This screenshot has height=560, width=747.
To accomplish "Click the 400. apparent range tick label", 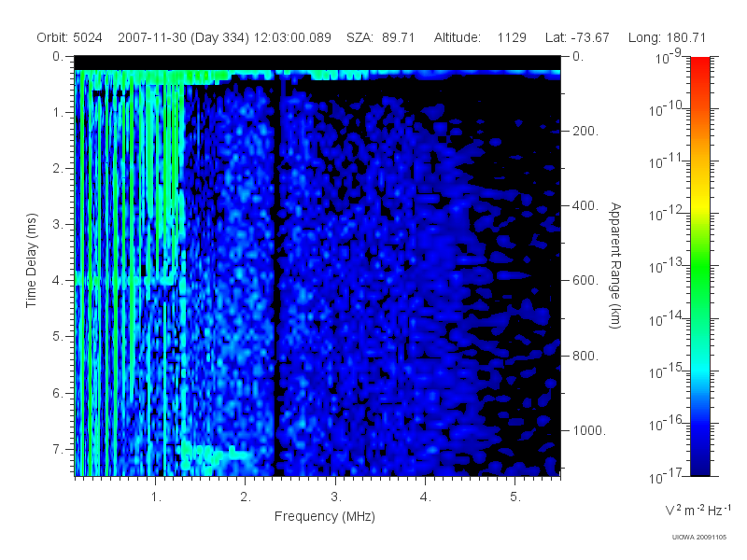I will click(x=585, y=205).
